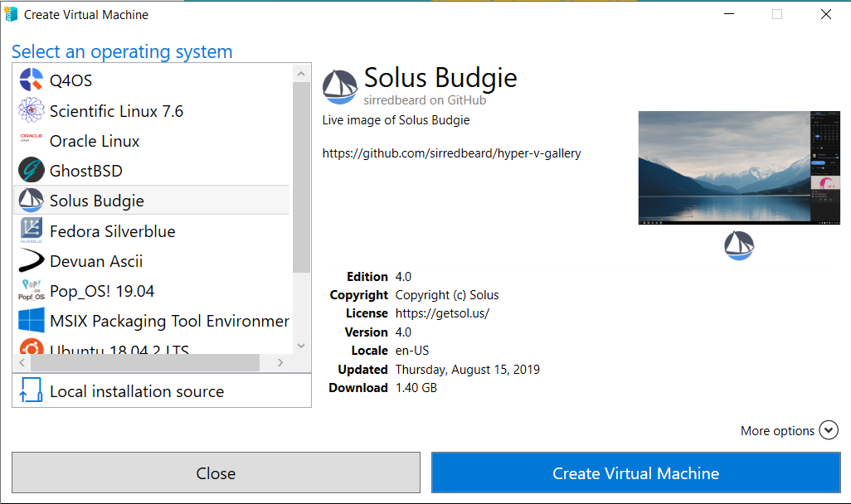The image size is (851, 504).
Task: Click the large Solus logo beside the title
Action: click(x=340, y=87)
